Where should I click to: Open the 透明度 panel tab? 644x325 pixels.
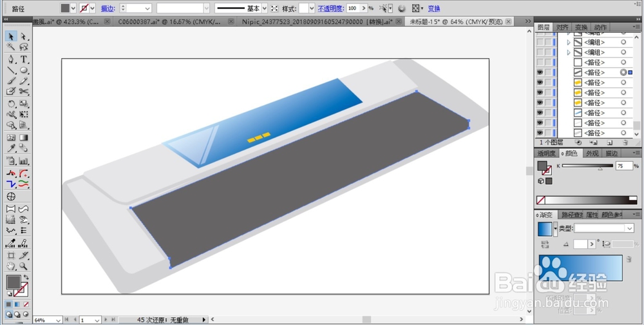click(x=546, y=153)
